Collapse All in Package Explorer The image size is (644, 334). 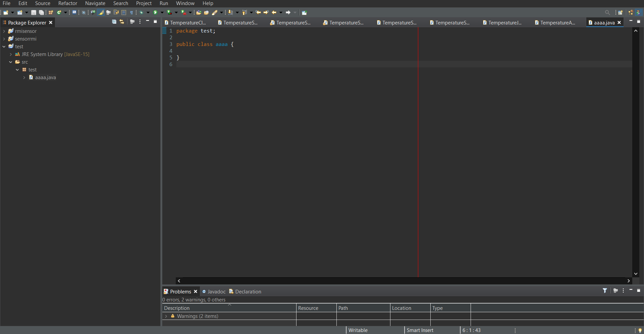pyautogui.click(x=114, y=22)
